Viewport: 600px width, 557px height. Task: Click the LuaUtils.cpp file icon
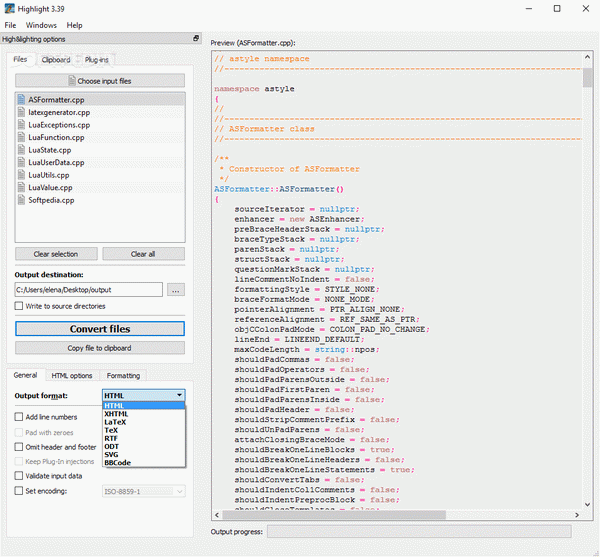(21, 175)
